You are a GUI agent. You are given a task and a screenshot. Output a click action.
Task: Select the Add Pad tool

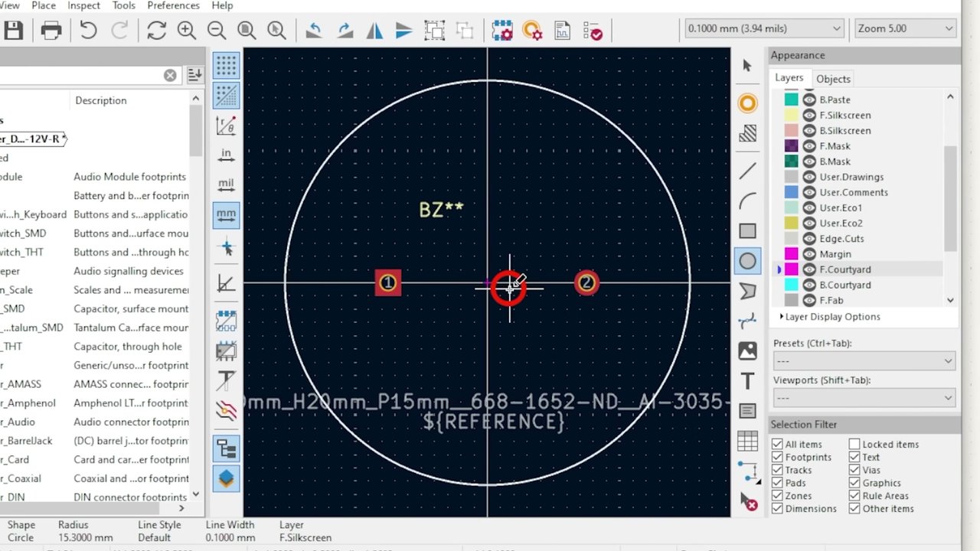pyautogui.click(x=747, y=103)
